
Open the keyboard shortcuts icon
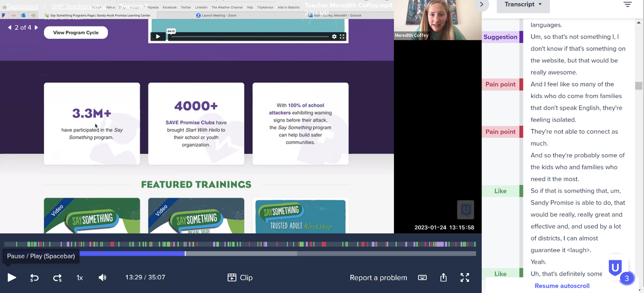pyautogui.click(x=422, y=278)
